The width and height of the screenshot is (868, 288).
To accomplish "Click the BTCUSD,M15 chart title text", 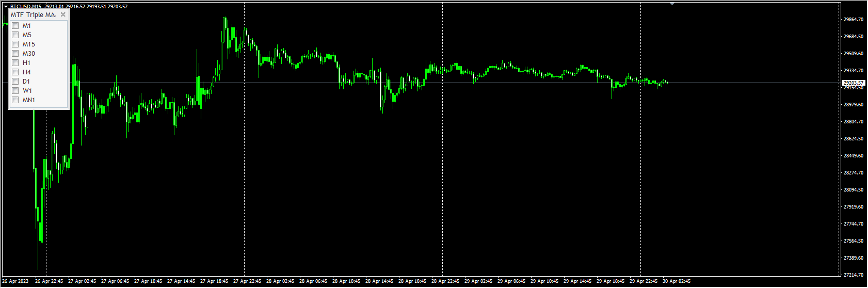I will coord(27,7).
